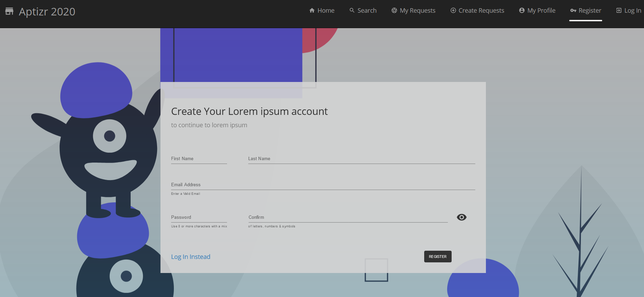The height and width of the screenshot is (297, 644).
Task: Click the Email Address input
Action: pyautogui.click(x=323, y=185)
